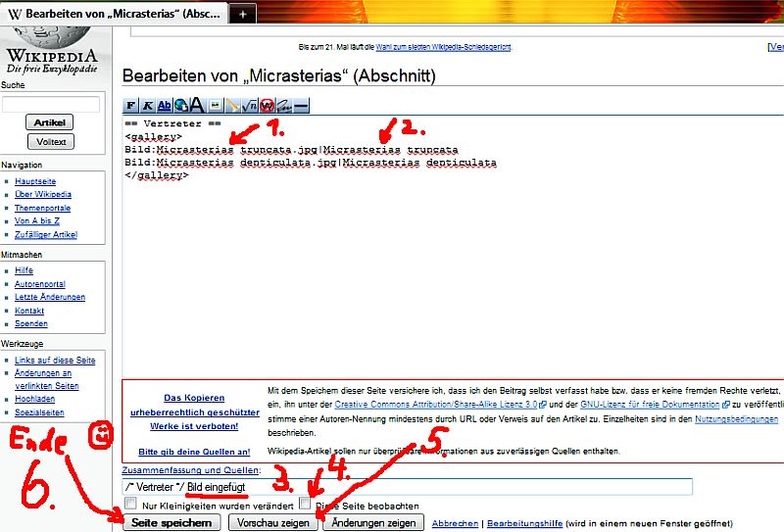Apply bold formatting with the F icon
The width and height of the screenshot is (784, 532).
[x=130, y=105]
